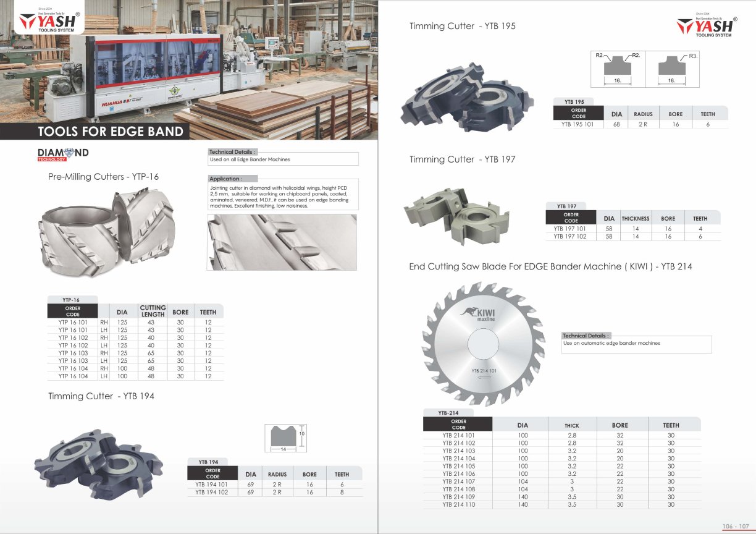The image size is (756, 534).
Task: Click the Pre-Milling Cutters - YTP-16 heading
Action: pos(104,176)
